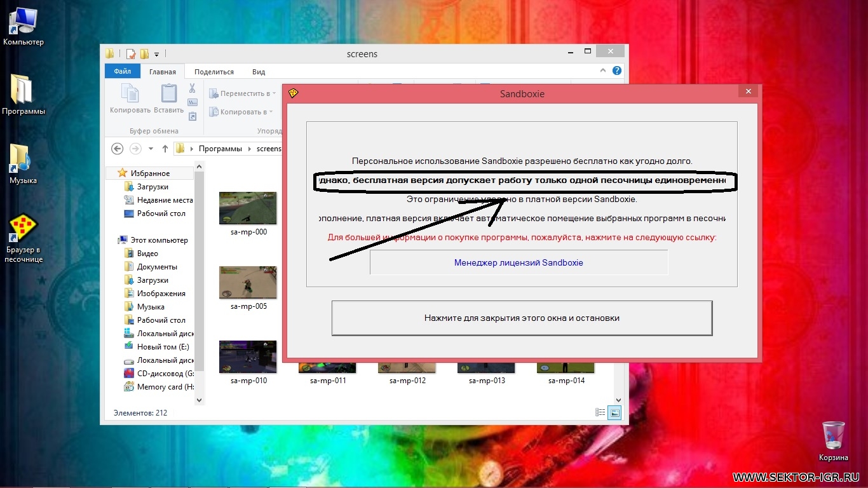Viewport: 868px width, 488px height.
Task: Switch to details view in Explorer status bar
Action: [x=600, y=412]
